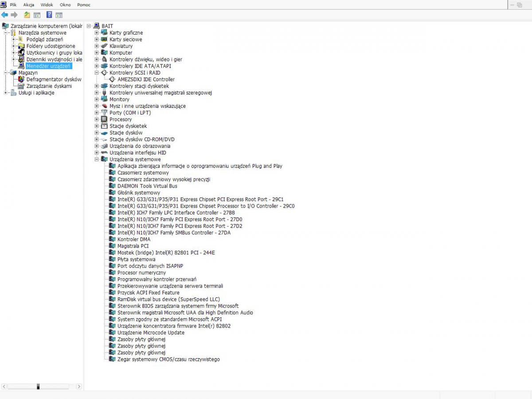This screenshot has height=399, width=532.
Task: Click the Back arrow toolbar icon
Action: click(x=5, y=15)
